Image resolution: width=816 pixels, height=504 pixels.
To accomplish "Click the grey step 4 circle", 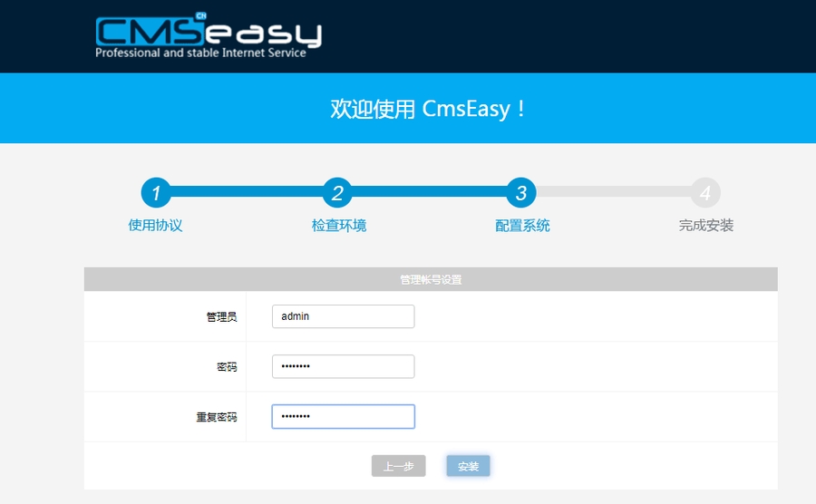I will (x=705, y=192).
